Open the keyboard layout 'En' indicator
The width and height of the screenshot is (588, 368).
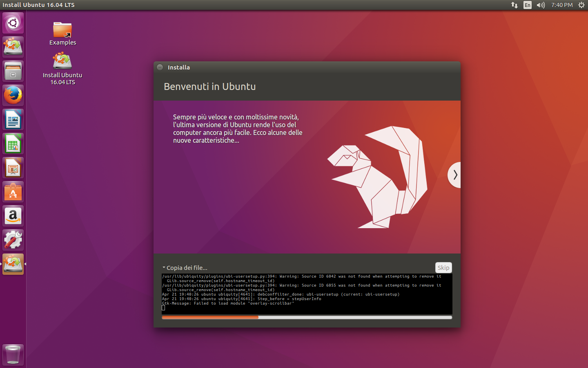coord(527,5)
